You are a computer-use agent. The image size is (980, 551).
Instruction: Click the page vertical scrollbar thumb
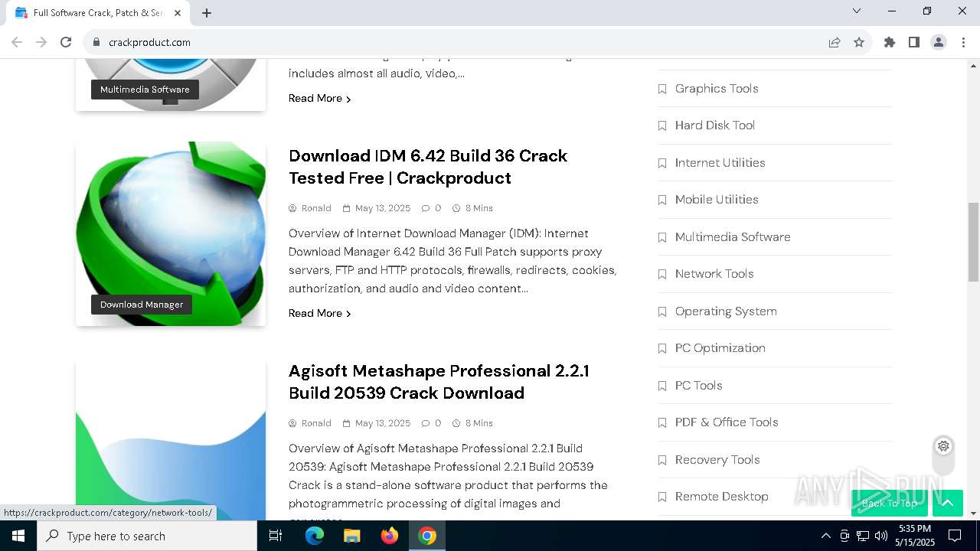point(973,242)
